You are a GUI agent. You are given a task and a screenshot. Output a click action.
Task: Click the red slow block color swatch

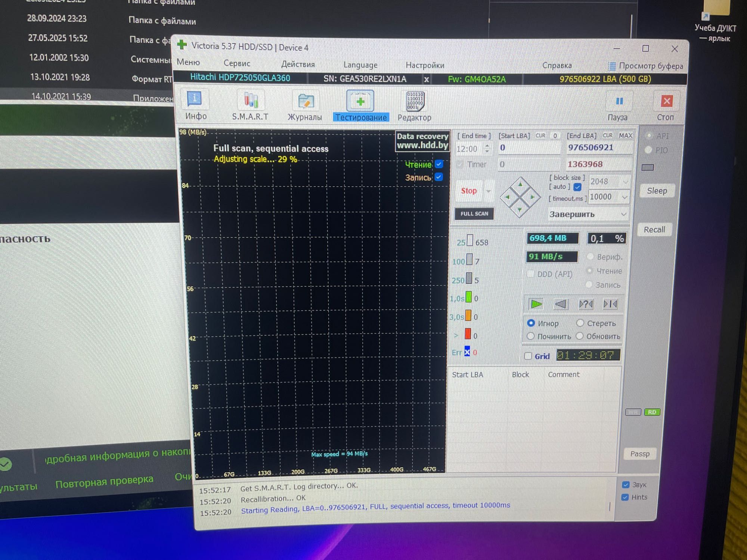tap(468, 333)
